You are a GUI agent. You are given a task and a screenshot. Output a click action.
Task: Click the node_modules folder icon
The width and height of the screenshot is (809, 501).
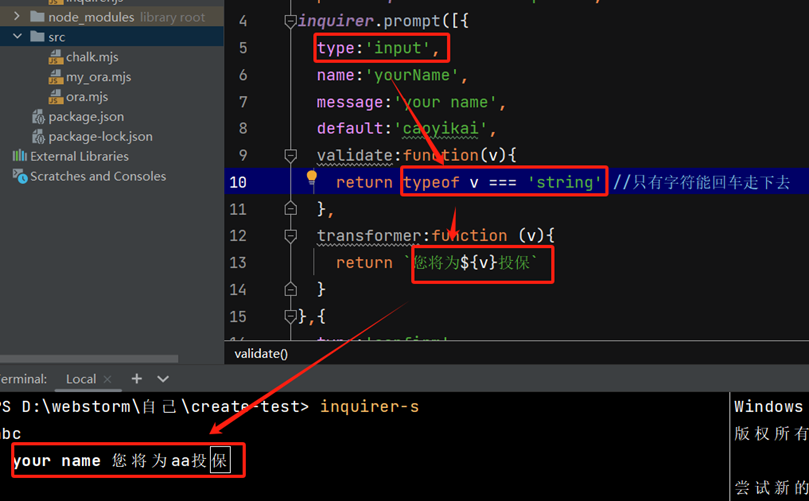pos(37,17)
